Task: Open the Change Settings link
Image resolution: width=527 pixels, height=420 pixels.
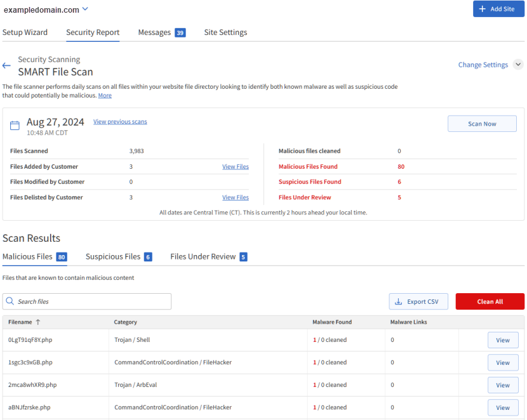Action: pos(483,65)
